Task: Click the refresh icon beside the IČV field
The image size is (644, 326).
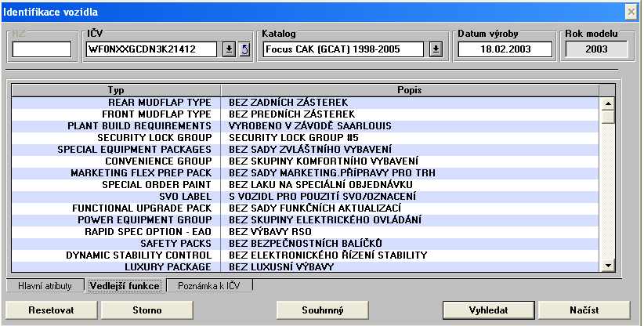Action: pos(244,49)
